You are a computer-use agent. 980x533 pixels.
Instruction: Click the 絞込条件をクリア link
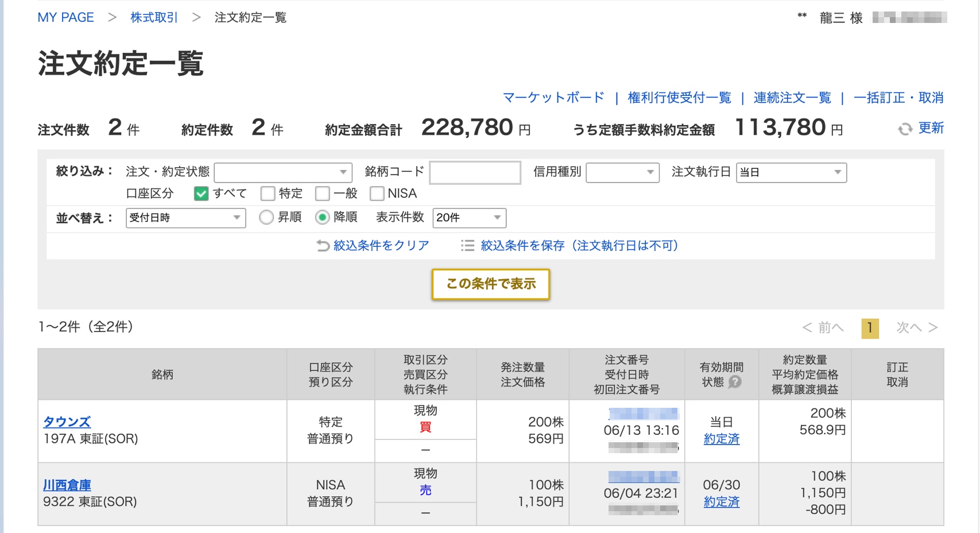coord(381,246)
